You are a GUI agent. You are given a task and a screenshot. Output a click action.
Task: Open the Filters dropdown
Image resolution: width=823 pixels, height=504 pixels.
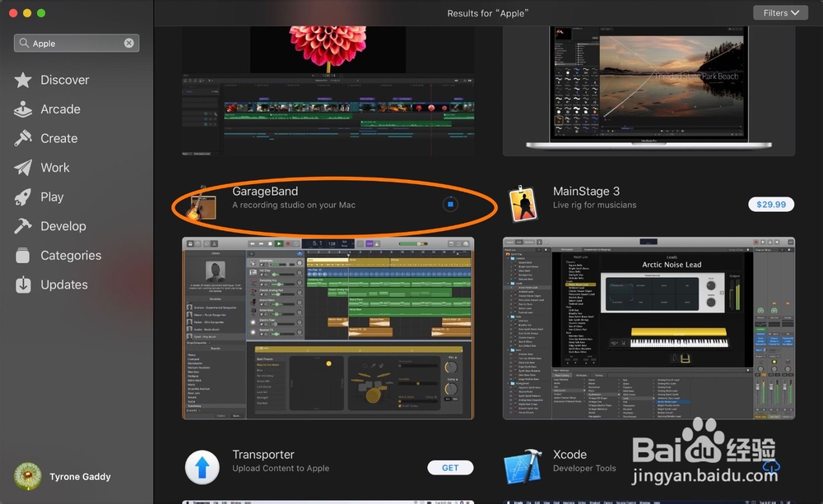tap(780, 12)
